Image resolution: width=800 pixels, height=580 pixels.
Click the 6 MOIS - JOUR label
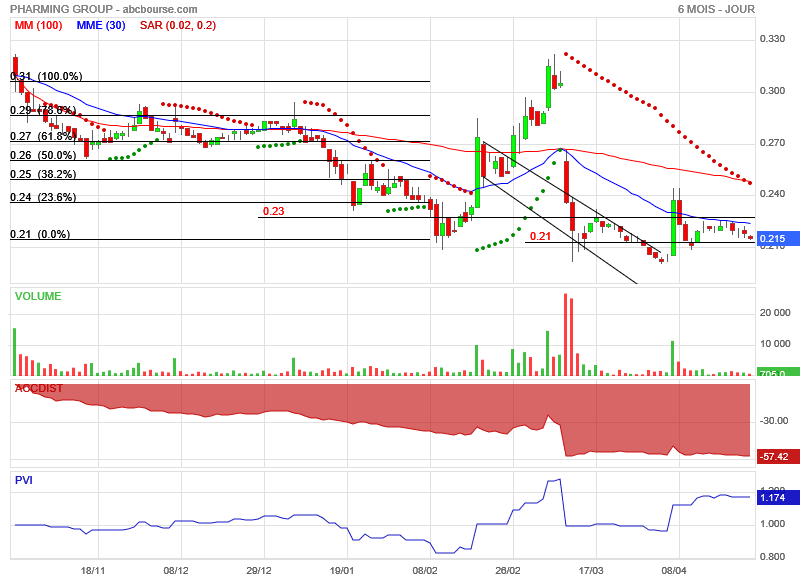point(716,9)
